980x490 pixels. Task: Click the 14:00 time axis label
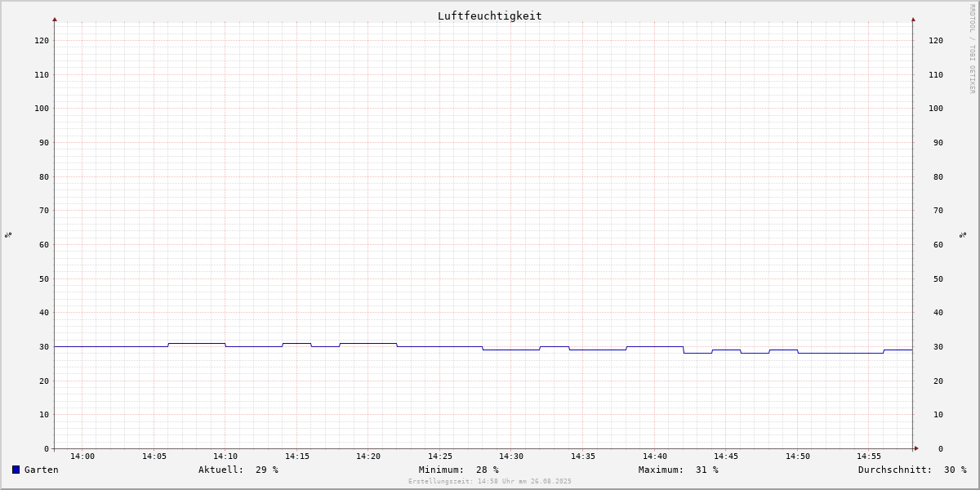click(82, 457)
